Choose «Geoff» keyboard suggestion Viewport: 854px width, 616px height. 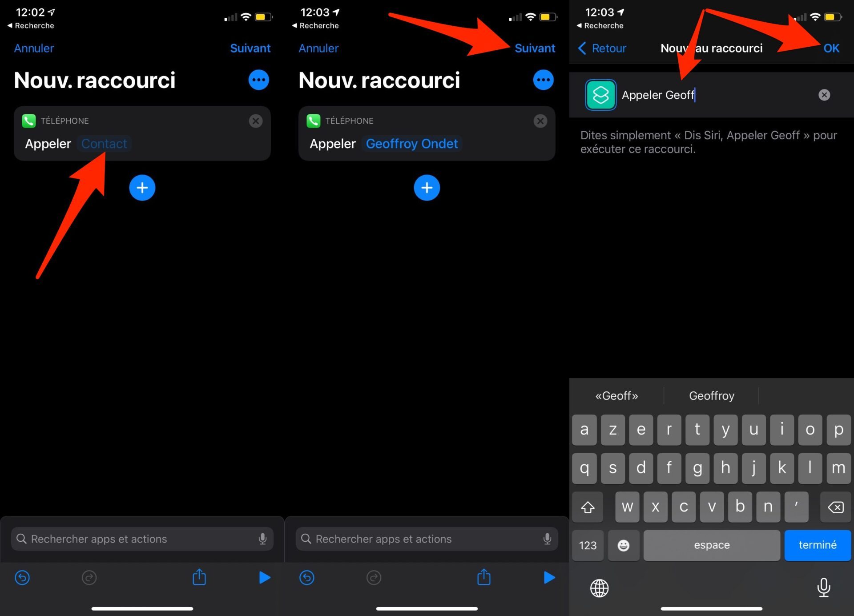pyautogui.click(x=616, y=395)
